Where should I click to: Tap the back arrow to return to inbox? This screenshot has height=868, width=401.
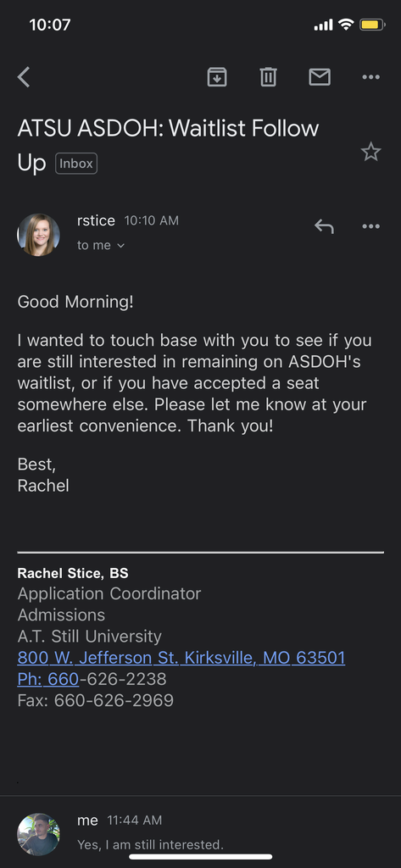point(24,77)
